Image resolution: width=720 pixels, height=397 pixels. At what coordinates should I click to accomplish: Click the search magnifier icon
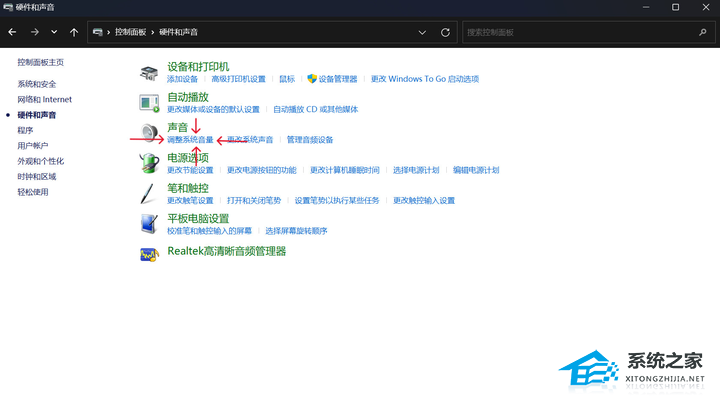pos(703,32)
